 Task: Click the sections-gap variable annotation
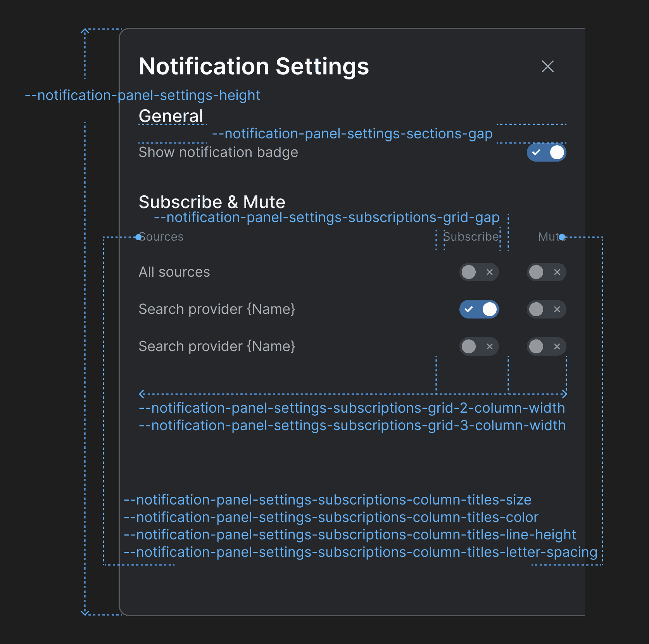[x=352, y=134]
